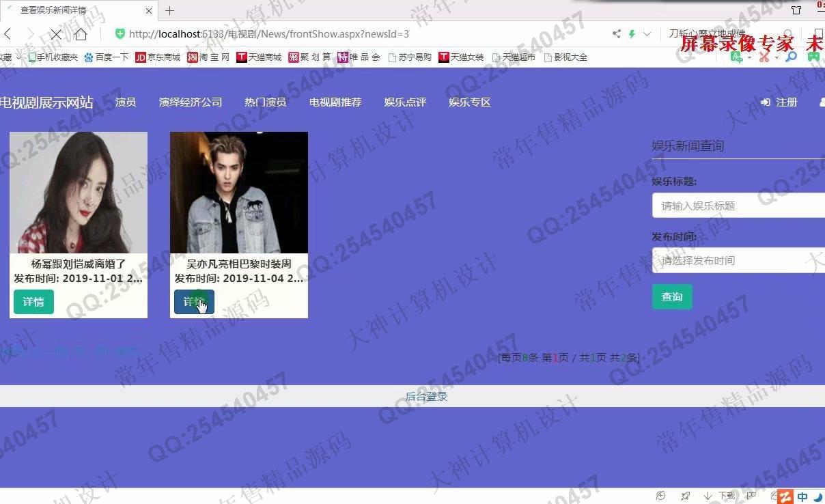Viewport: 825px width, 504px height.
Task: Click the 下载 download icon in status bar
Action: [720, 496]
